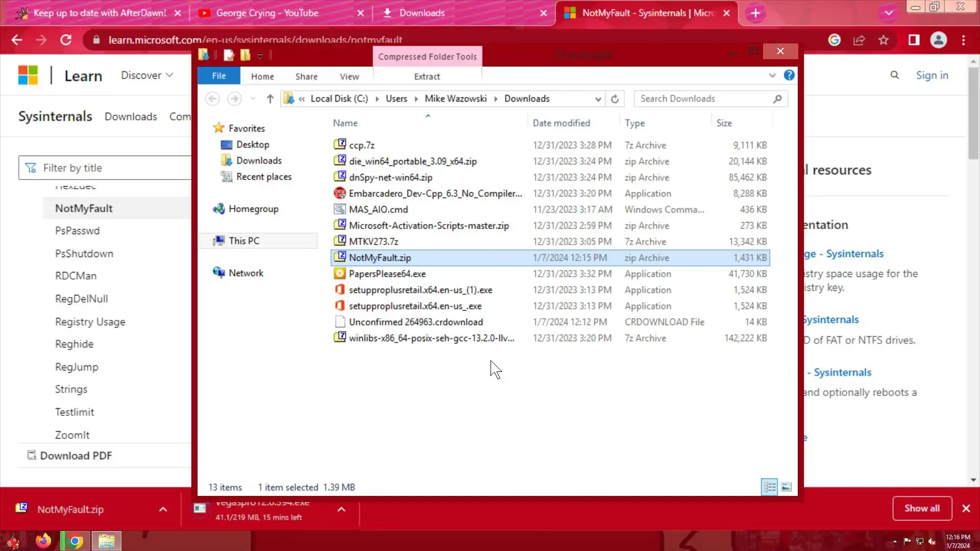Open address bar history dropdown
This screenshot has width=980, height=551.
[x=598, y=99]
